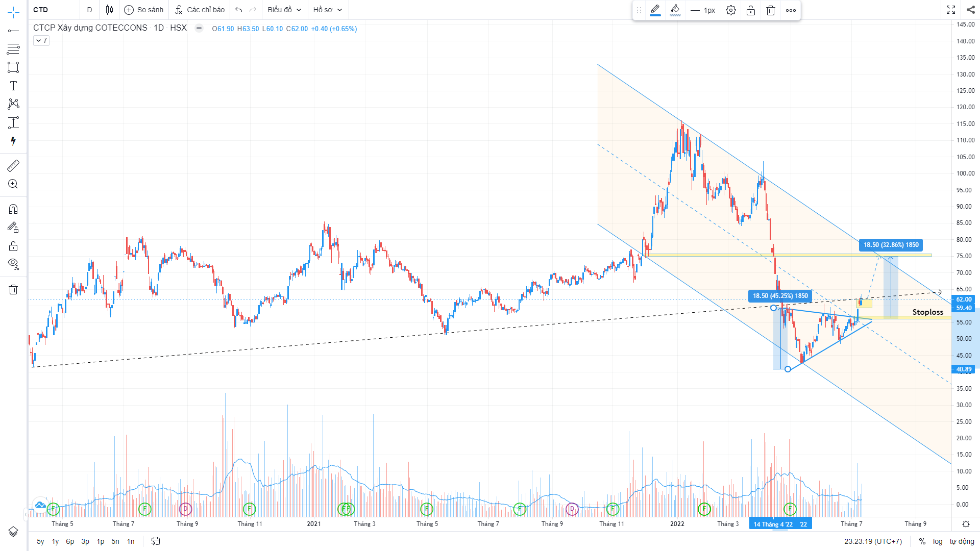Click the Stoploss text annotation
The image size is (980, 551).
(x=928, y=312)
